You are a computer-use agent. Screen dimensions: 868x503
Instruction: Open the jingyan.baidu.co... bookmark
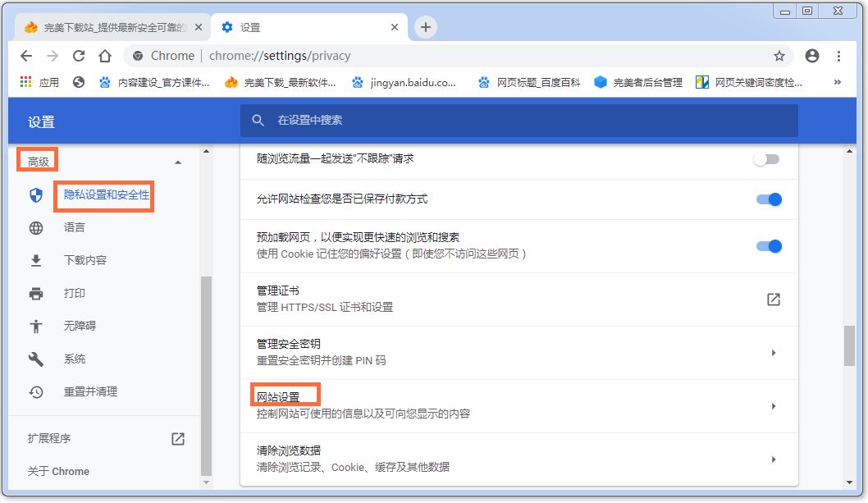point(404,83)
